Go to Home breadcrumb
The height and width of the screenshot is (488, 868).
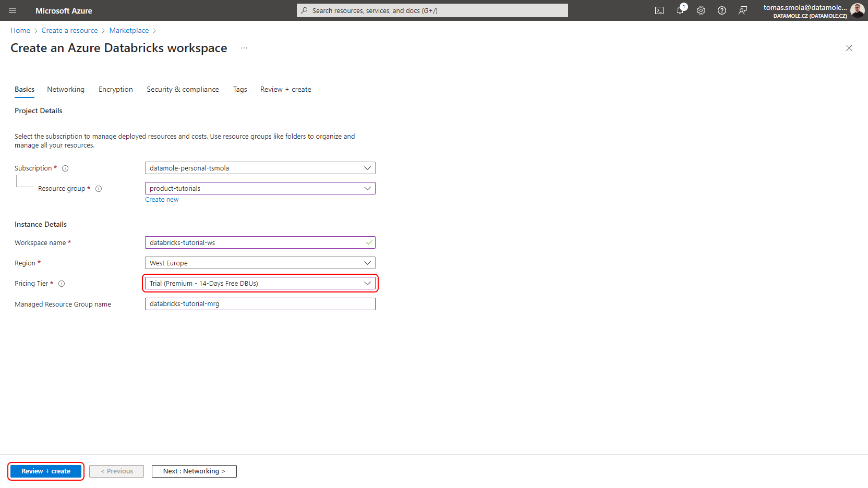20,30
